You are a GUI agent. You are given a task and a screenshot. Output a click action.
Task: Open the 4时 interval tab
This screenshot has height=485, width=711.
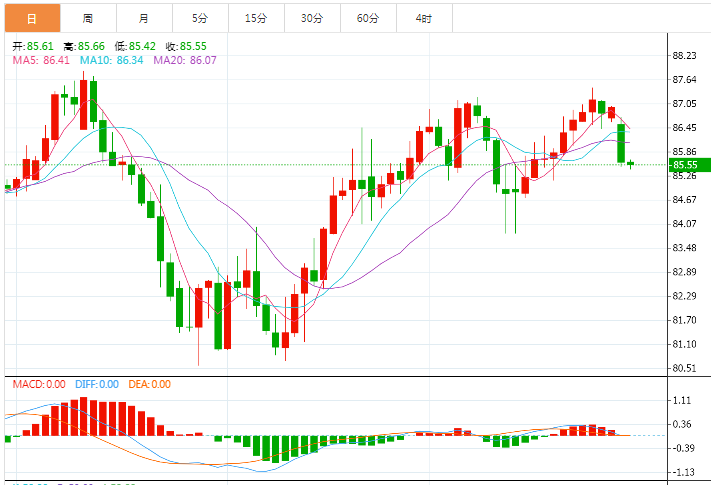click(424, 19)
